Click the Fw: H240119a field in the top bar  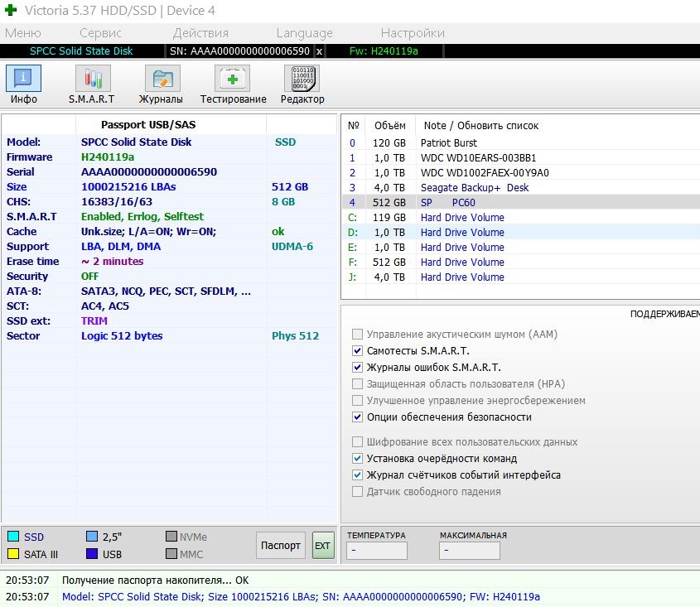tap(384, 51)
